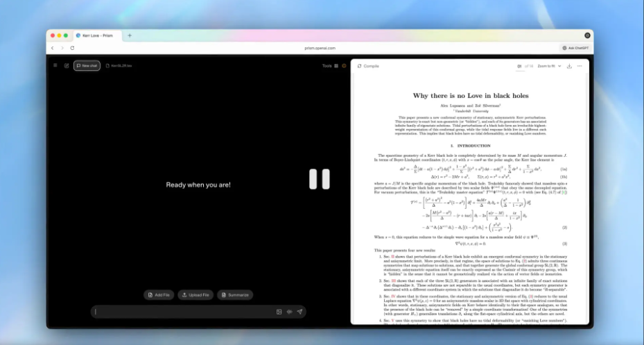Click the Ask ChatGPT button
The width and height of the screenshot is (644, 345).
click(x=576, y=48)
